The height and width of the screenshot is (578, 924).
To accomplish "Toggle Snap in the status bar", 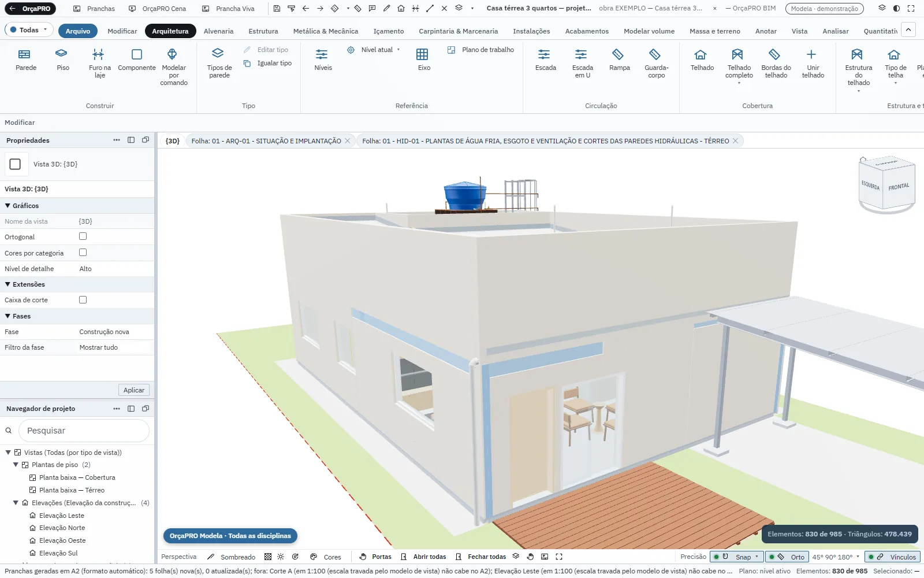I will point(736,557).
